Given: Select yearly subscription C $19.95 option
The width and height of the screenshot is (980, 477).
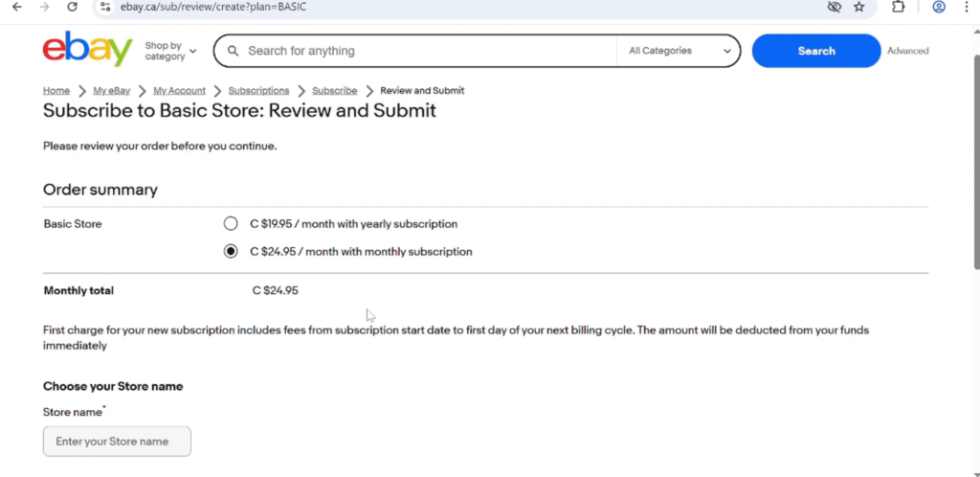Looking at the screenshot, I should click(231, 224).
